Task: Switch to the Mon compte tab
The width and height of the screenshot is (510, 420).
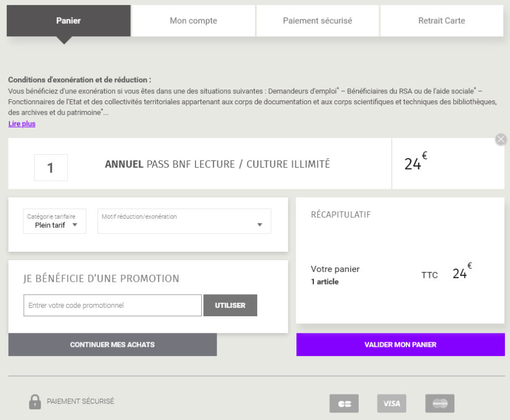Action: [193, 21]
